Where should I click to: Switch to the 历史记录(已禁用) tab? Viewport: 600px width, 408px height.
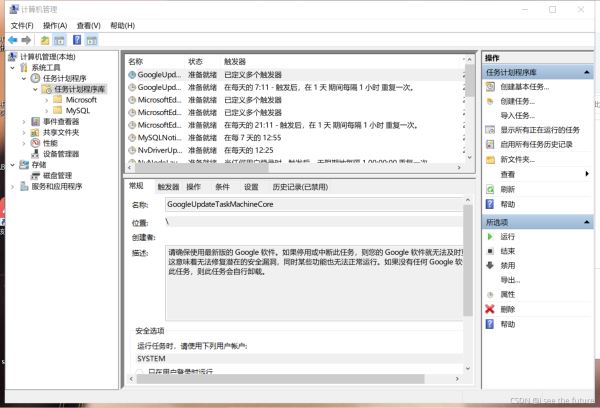click(x=300, y=187)
